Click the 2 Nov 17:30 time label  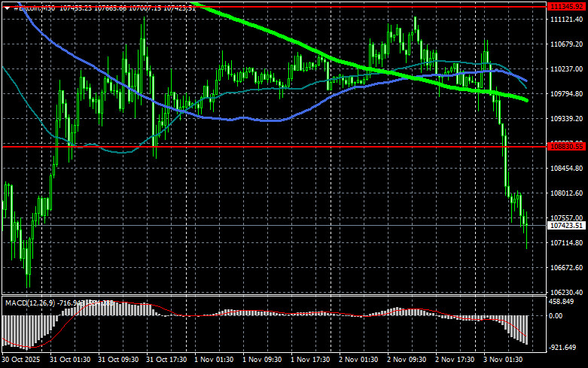coord(455,360)
